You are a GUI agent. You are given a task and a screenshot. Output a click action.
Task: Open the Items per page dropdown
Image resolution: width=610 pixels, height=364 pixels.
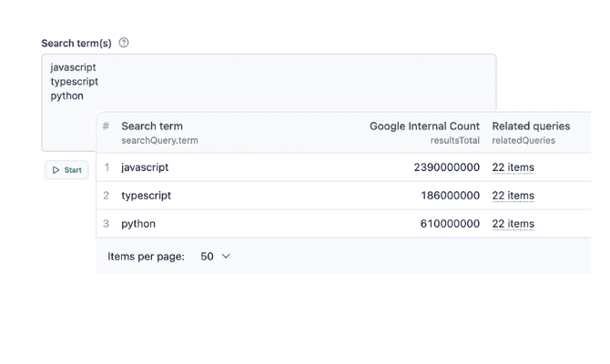click(x=215, y=257)
